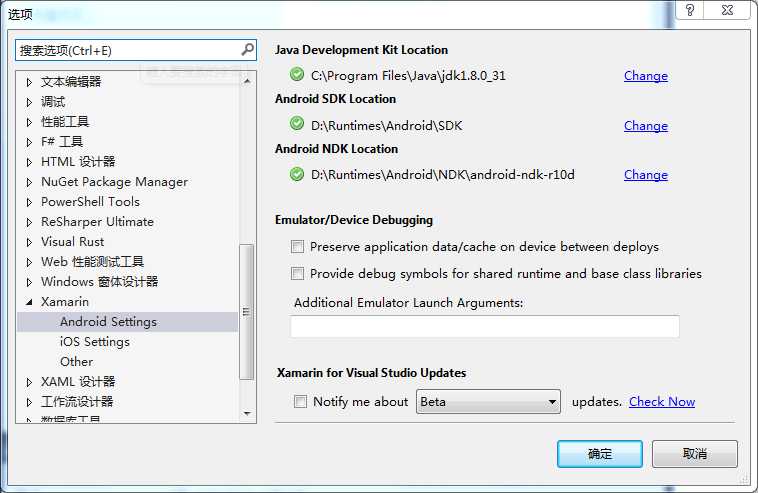Enable Preserve application data/cache between deploys
The image size is (758, 493).
coord(297,247)
